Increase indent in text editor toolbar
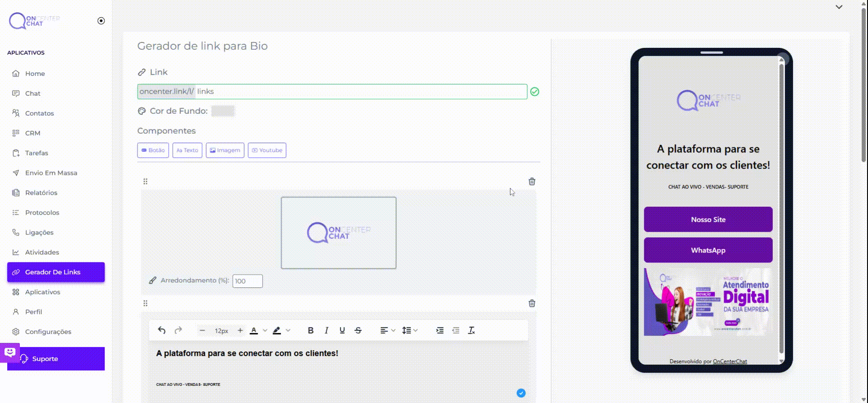Image resolution: width=868 pixels, height=403 pixels. (x=439, y=330)
